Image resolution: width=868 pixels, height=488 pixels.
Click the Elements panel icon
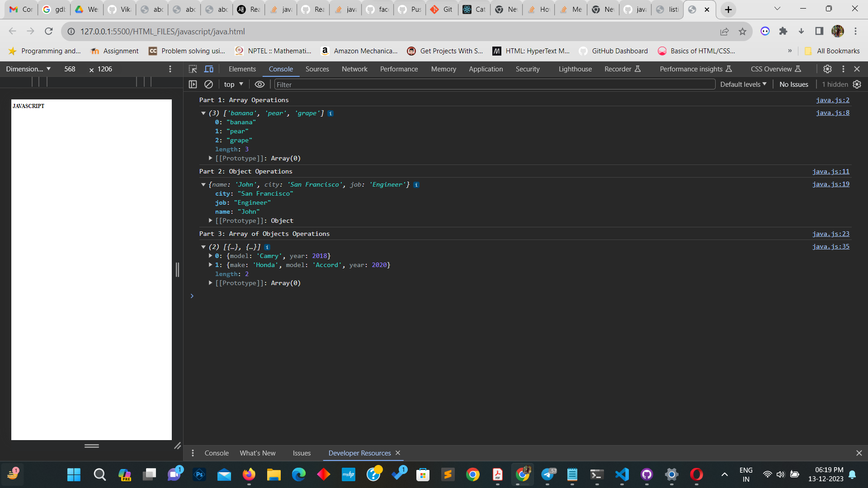click(x=242, y=69)
